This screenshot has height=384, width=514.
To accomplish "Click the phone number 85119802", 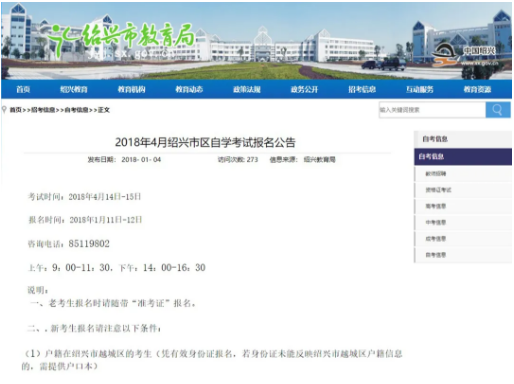I will [89, 244].
